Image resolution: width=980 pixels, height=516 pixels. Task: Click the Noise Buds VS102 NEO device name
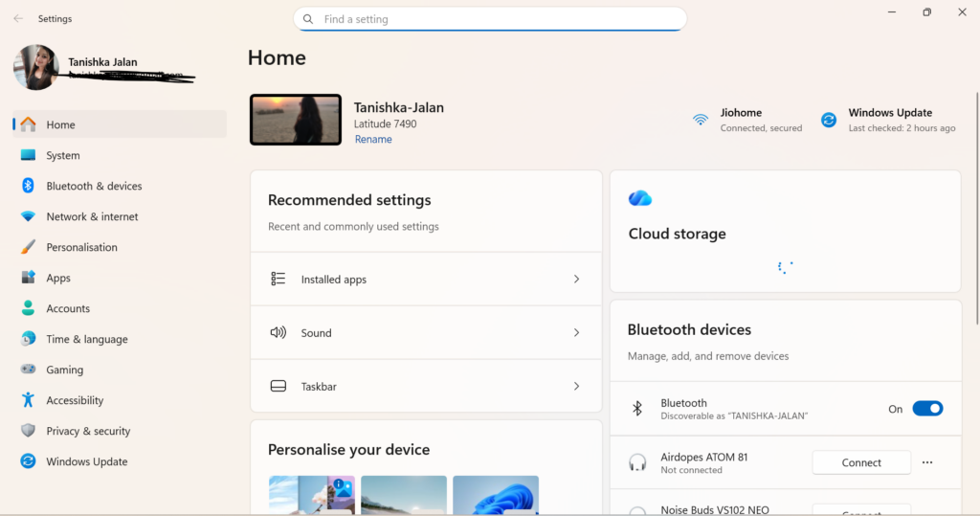714,509
